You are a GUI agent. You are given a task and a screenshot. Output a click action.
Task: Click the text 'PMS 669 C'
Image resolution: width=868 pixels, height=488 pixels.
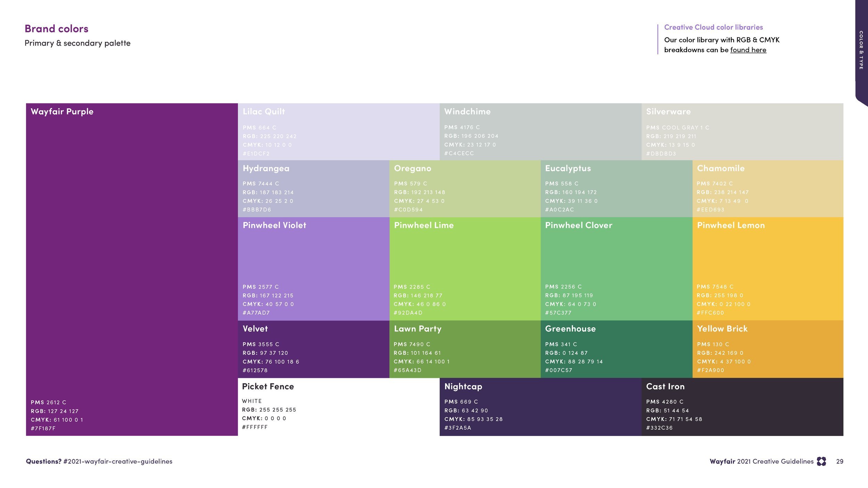coord(461,402)
